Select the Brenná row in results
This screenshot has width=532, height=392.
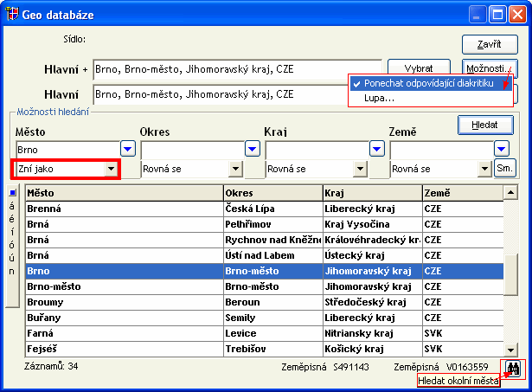click(265, 209)
